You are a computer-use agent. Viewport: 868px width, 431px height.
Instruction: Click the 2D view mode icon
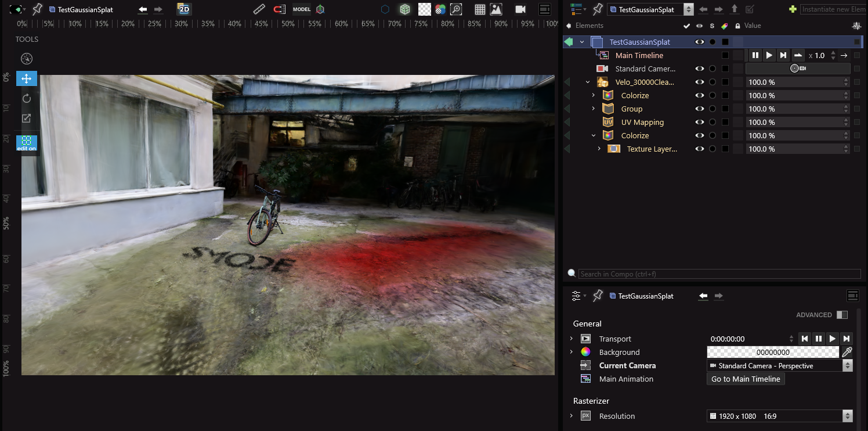pos(184,9)
